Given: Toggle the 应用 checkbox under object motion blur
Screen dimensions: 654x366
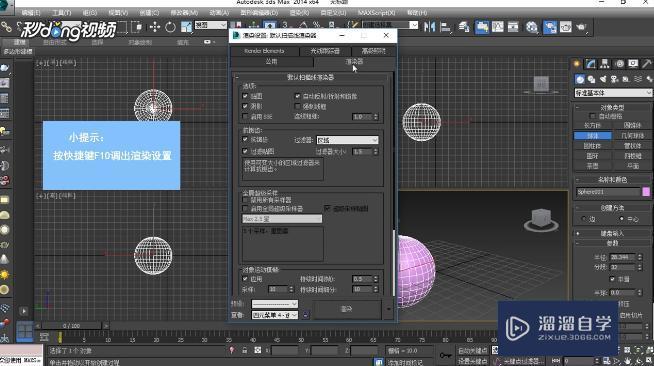Looking at the screenshot, I should (x=245, y=278).
